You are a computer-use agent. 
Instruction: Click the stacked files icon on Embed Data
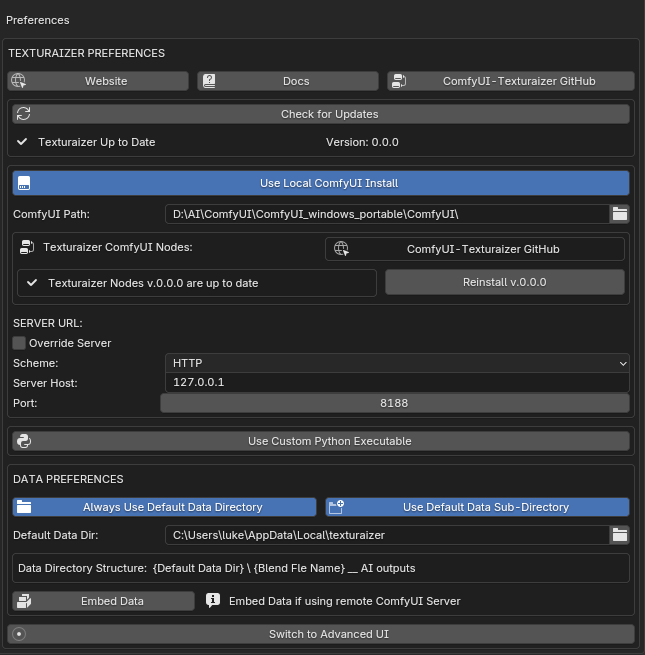(x=24, y=601)
